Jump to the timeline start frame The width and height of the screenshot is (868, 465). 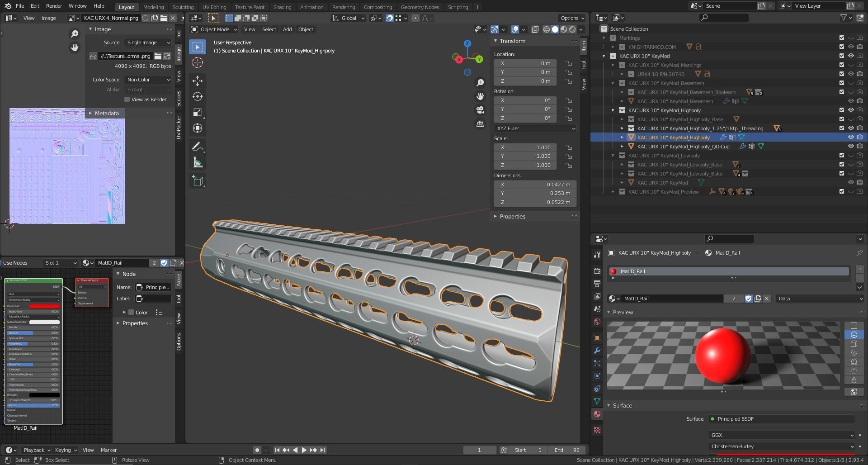tap(277, 450)
